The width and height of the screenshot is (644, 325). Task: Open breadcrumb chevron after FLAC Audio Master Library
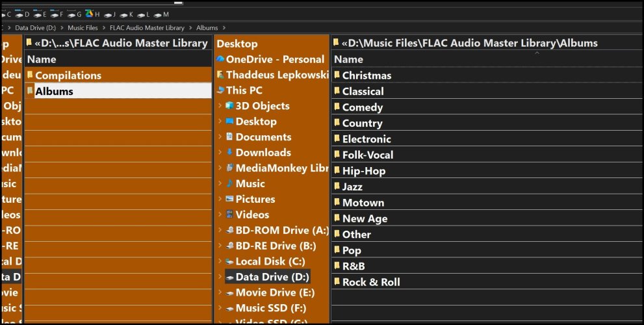[190, 28]
